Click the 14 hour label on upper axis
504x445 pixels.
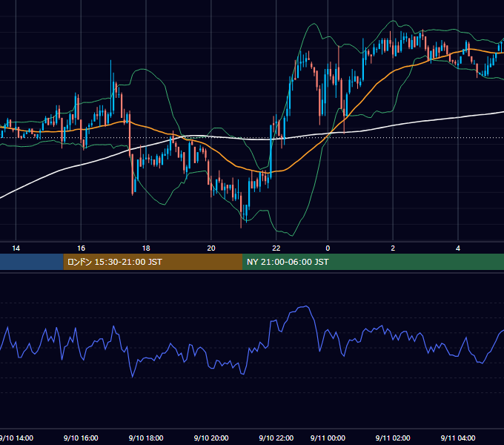coord(16,248)
